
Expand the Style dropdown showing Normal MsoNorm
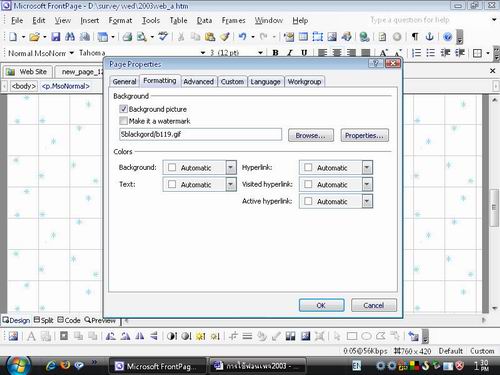click(71, 53)
